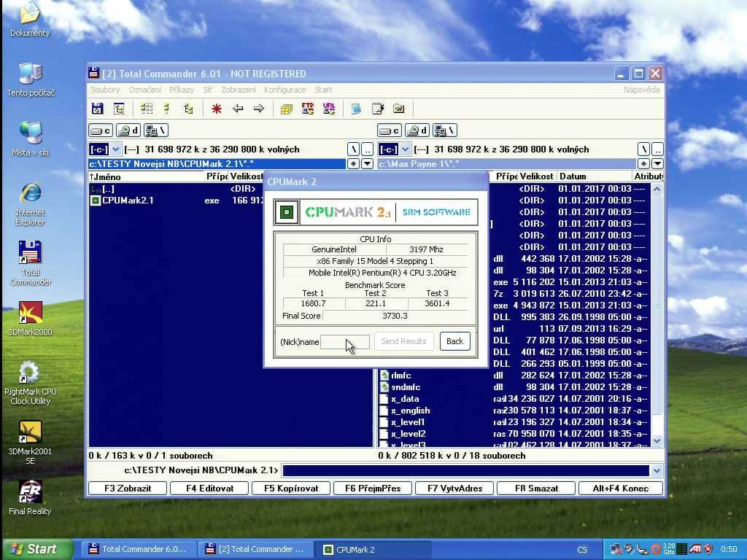Open the FTP connect toolbar icon
This screenshot has height=560, width=747.
[308, 109]
